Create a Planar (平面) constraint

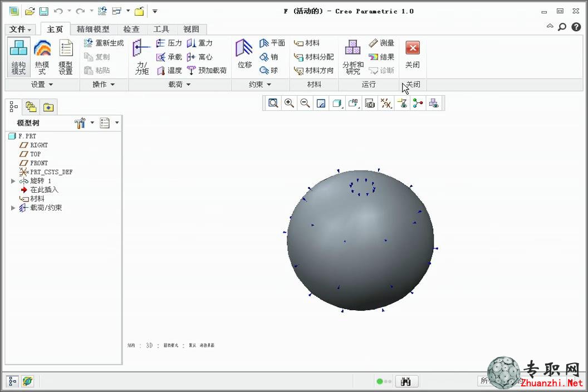coord(272,43)
